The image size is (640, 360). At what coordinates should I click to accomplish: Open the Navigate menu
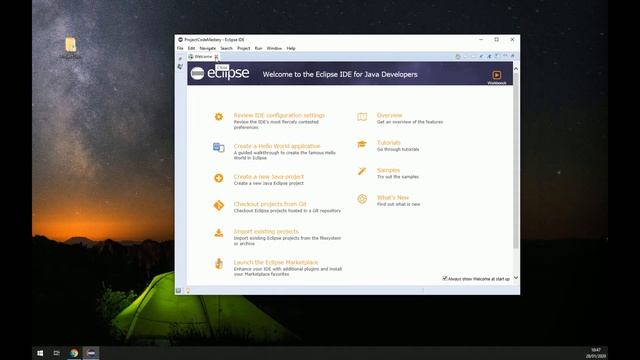point(208,48)
